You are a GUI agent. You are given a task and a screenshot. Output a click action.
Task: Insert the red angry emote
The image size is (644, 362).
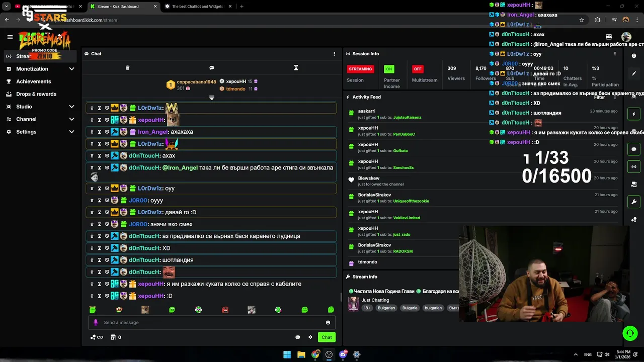tap(225, 310)
